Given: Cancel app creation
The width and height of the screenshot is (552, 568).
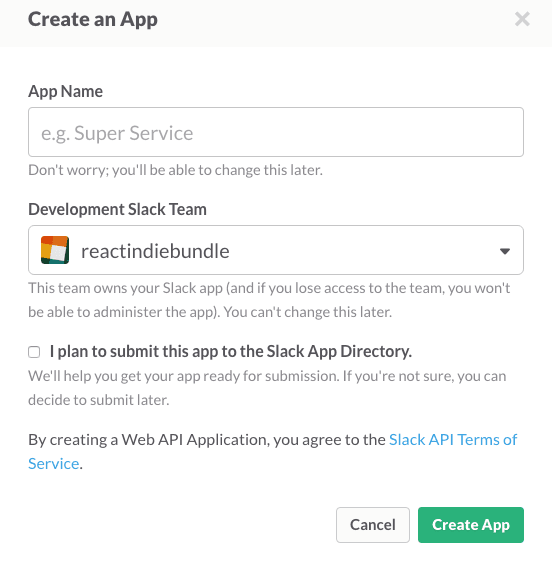Looking at the screenshot, I should click(x=373, y=525).
